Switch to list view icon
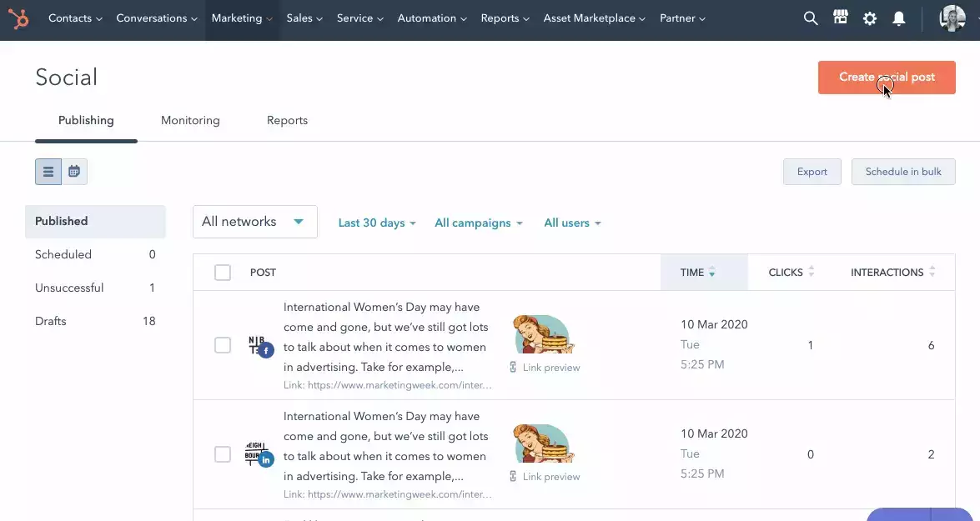 click(48, 172)
